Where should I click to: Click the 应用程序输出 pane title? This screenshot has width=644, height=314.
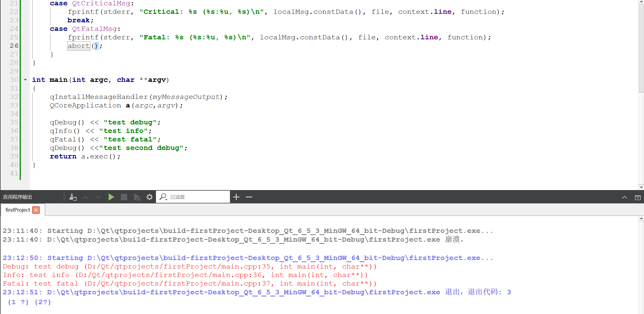point(18,197)
